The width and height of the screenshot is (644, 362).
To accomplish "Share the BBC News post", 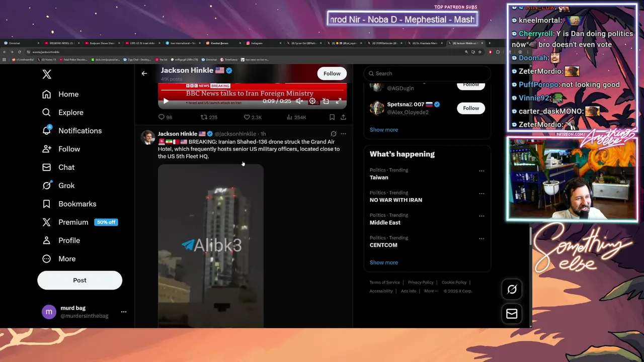I will click(343, 117).
